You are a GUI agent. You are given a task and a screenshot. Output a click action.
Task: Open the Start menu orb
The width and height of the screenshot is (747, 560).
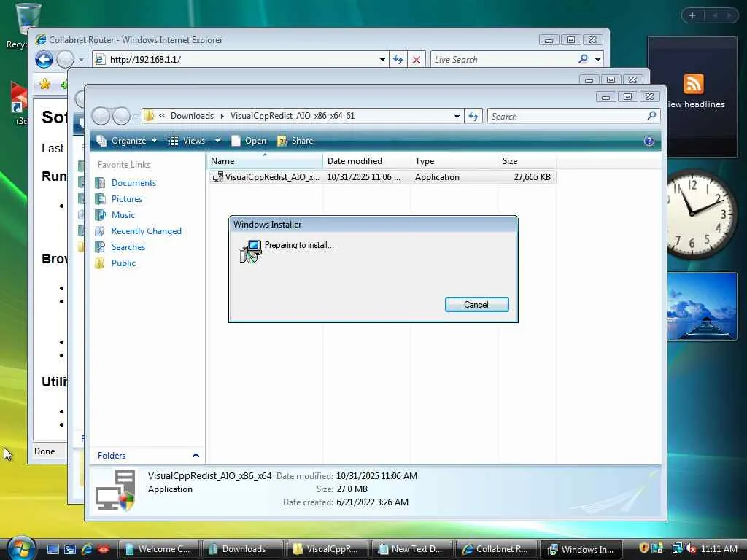point(21,548)
